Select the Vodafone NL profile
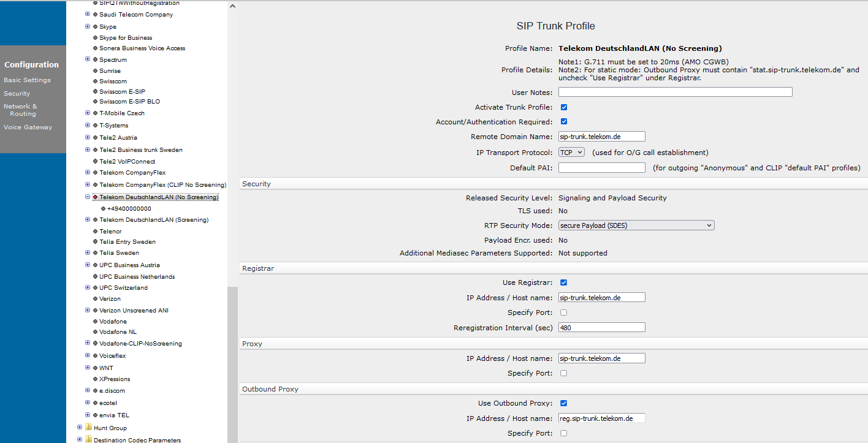This screenshot has height=443, width=868. pyautogui.click(x=118, y=332)
